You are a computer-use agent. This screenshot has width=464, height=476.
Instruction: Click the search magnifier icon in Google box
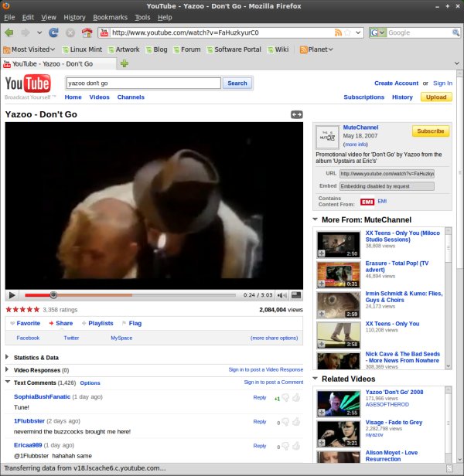coord(455,32)
